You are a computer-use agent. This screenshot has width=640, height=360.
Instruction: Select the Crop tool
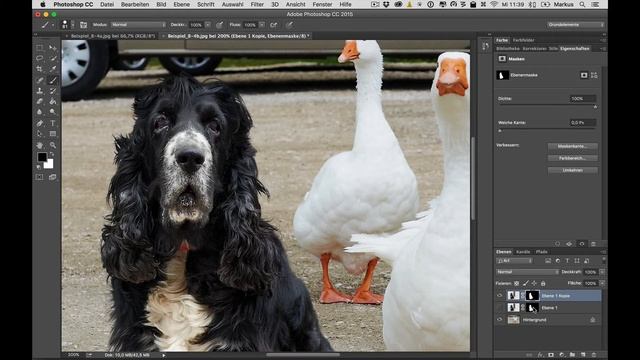click(x=40, y=69)
